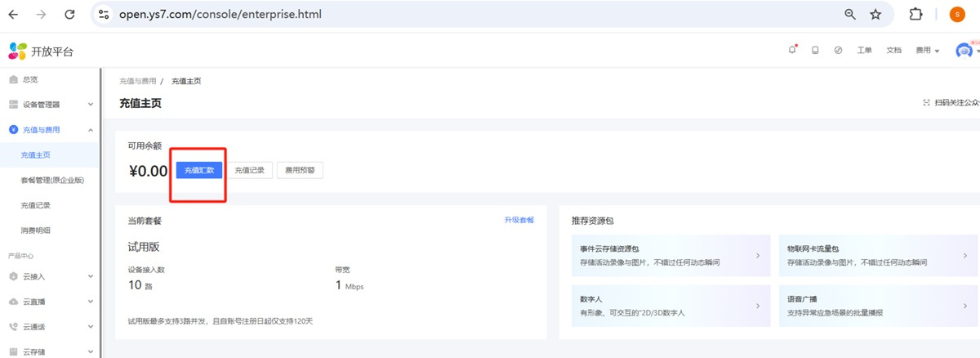Click the mobile device icon in header
Image resolution: width=980 pixels, height=358 pixels.
click(815, 50)
